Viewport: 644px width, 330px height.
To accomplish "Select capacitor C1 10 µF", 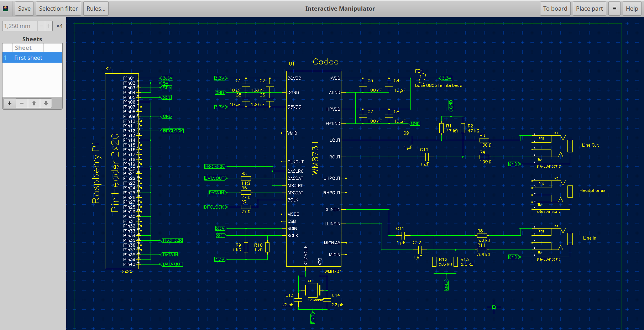I will pos(246,85).
